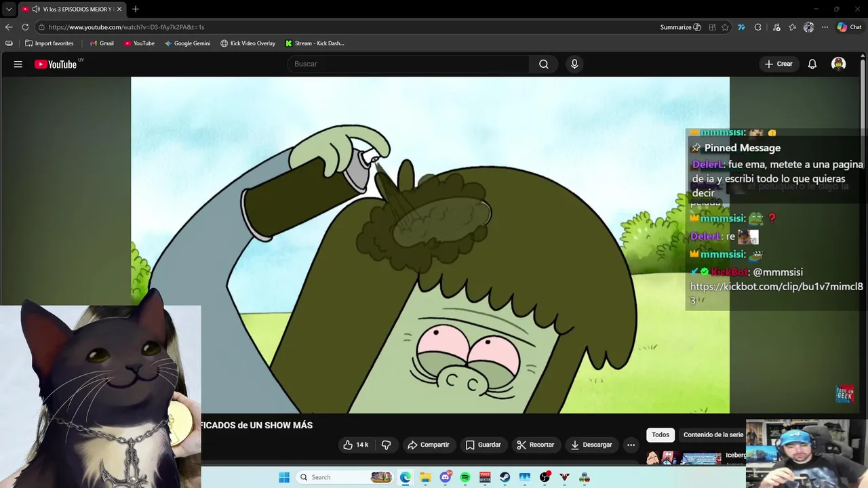Click the Crear button
The width and height of the screenshot is (868, 488).
778,64
